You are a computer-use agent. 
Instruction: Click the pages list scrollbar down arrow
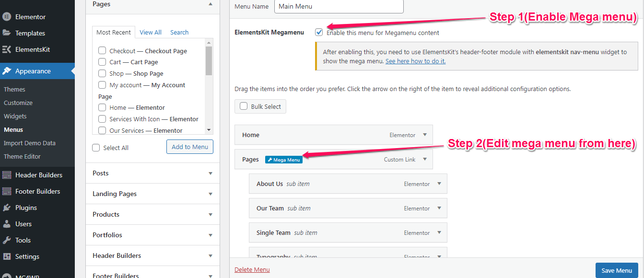pos(209,130)
